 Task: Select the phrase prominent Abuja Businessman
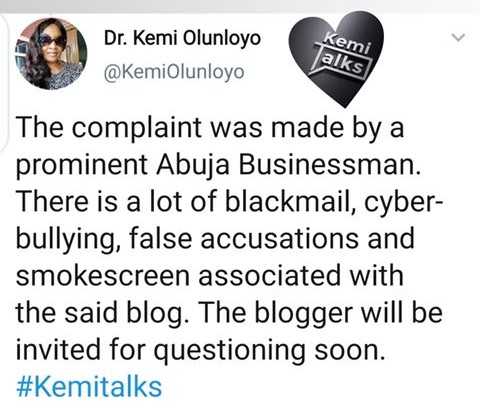pos(217,164)
